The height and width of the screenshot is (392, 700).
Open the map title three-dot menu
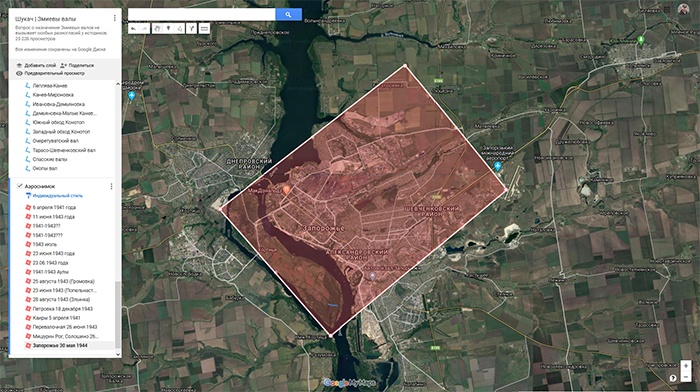(x=115, y=18)
